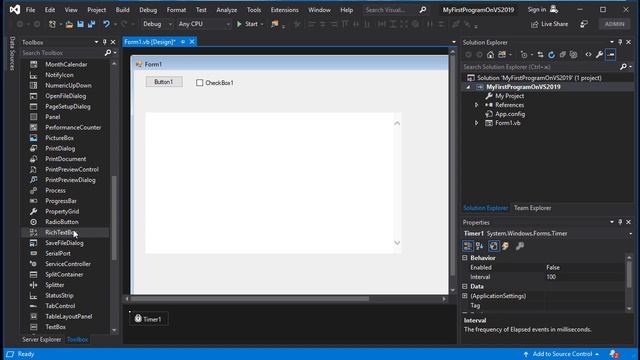Click the Refresh icon in Solution Explorer
The width and height of the screenshot is (640, 360).
[x=551, y=55]
